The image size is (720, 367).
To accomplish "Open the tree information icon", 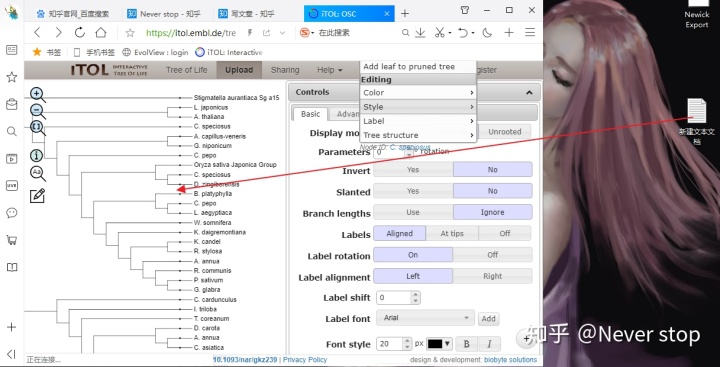I will point(36,155).
